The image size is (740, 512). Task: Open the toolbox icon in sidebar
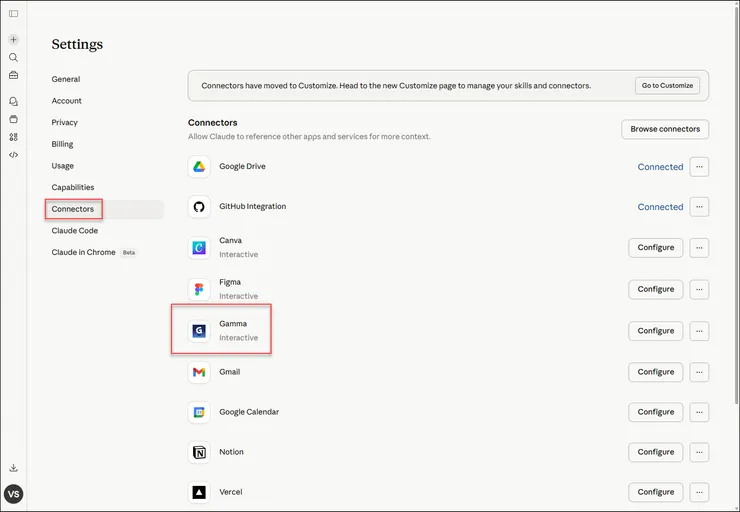point(14,75)
